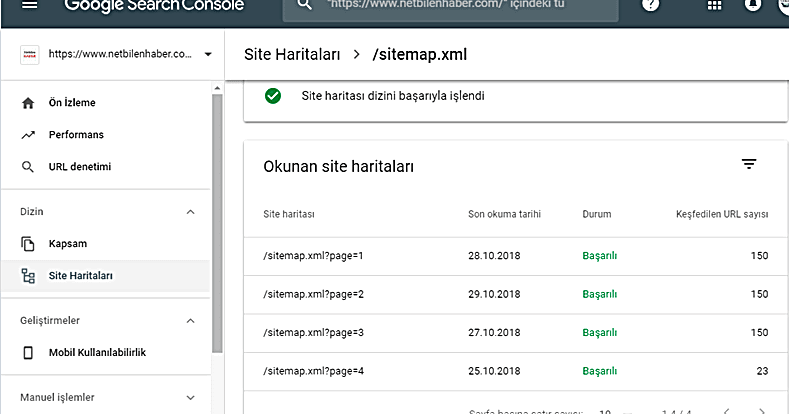This screenshot has height=414, width=789.
Task: Open Kapsam report
Action: (x=106, y=243)
